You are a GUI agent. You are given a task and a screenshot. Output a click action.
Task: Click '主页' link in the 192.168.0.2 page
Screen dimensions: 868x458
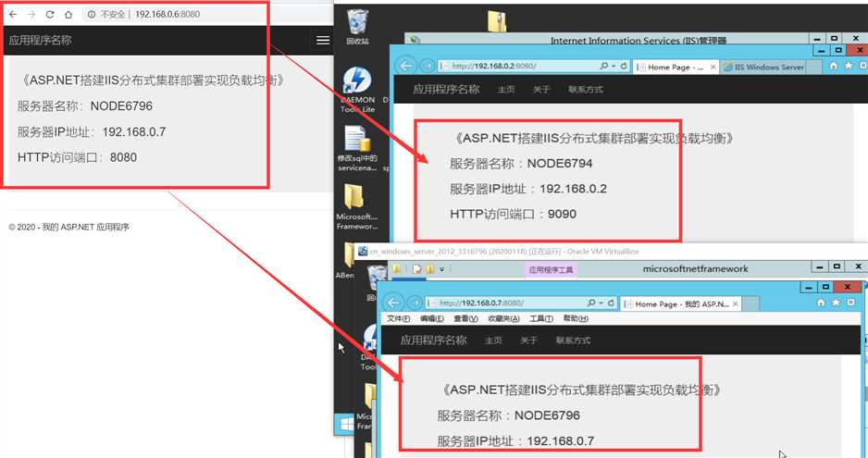pyautogui.click(x=506, y=89)
